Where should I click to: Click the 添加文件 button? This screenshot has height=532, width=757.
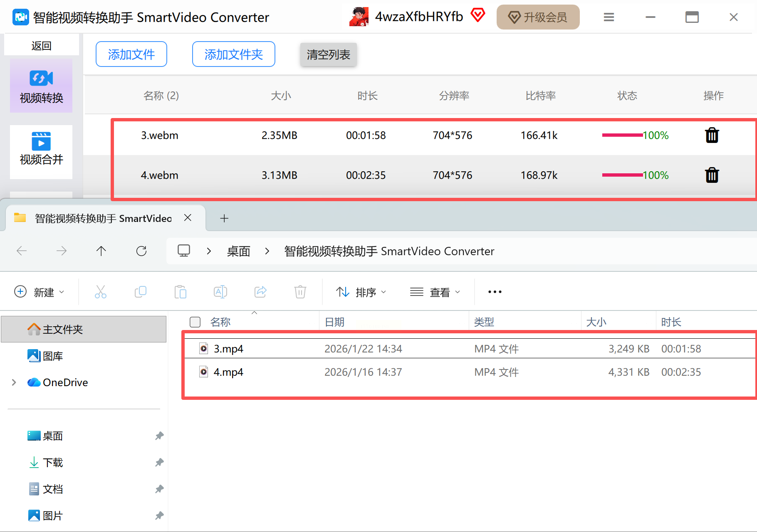(131, 54)
